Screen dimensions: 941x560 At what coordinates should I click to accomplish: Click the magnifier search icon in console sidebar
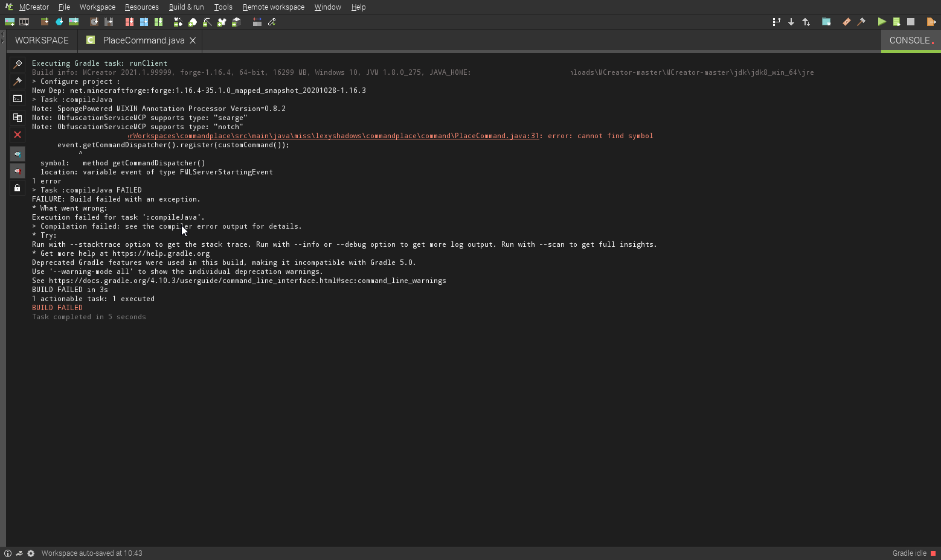click(x=18, y=64)
